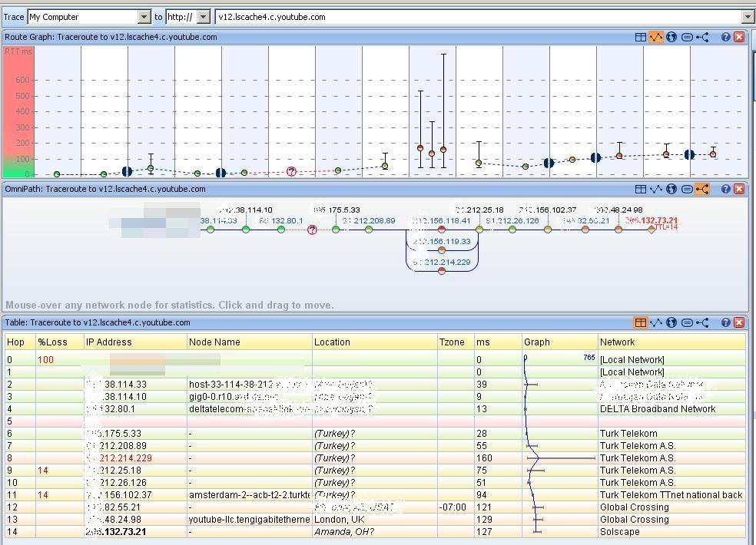
Task: Click youtube-llc.tengigabitetherne node name
Action: [x=249, y=520]
